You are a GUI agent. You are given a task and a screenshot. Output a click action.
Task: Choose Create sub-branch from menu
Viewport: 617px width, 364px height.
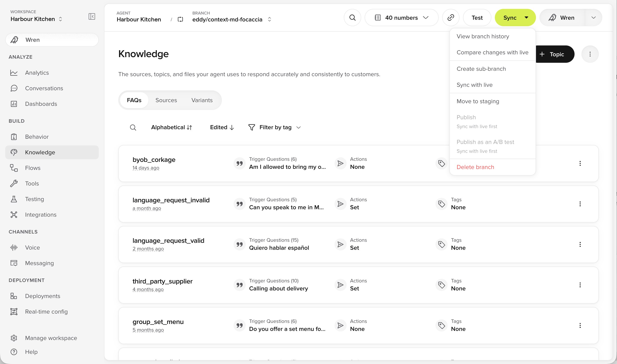pyautogui.click(x=492, y=69)
